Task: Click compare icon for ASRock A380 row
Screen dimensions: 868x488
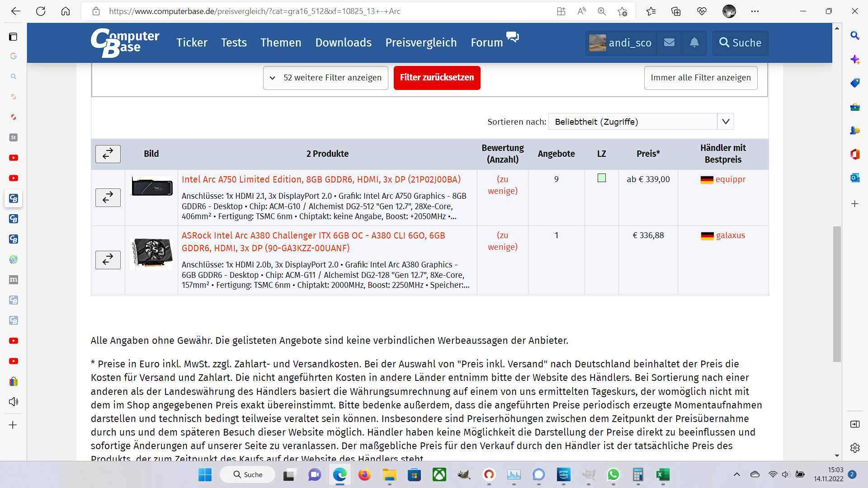Action: point(108,260)
